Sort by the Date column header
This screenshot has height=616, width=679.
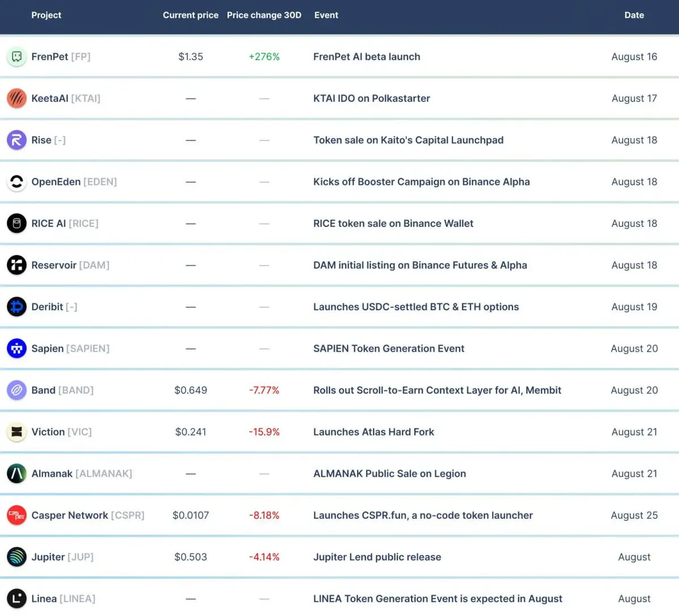coord(634,15)
